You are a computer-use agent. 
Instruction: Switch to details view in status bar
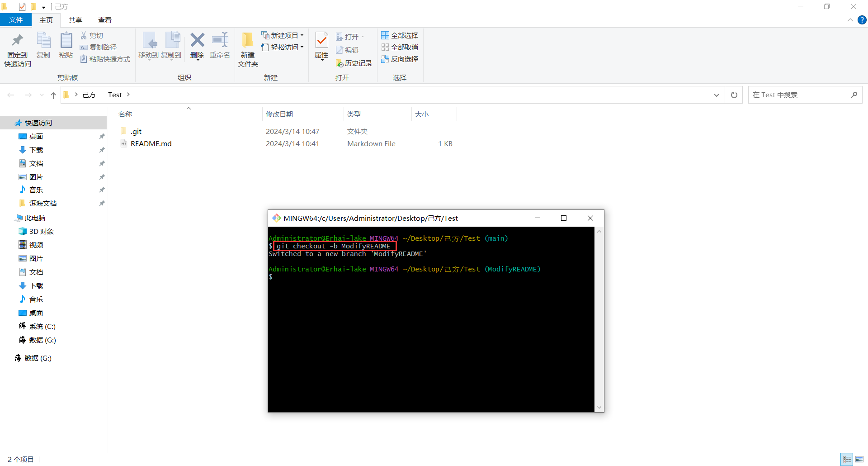847,459
